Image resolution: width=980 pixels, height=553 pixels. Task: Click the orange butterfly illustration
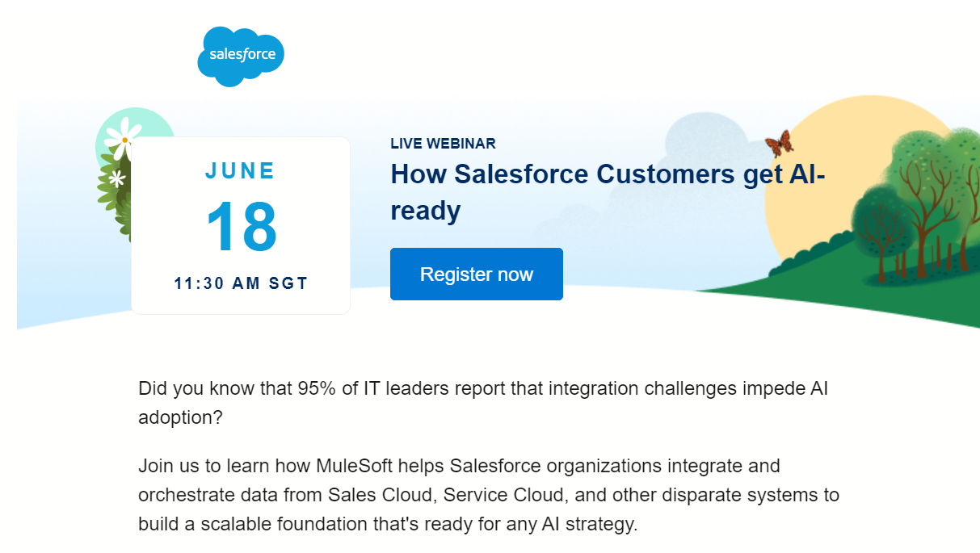tap(779, 144)
